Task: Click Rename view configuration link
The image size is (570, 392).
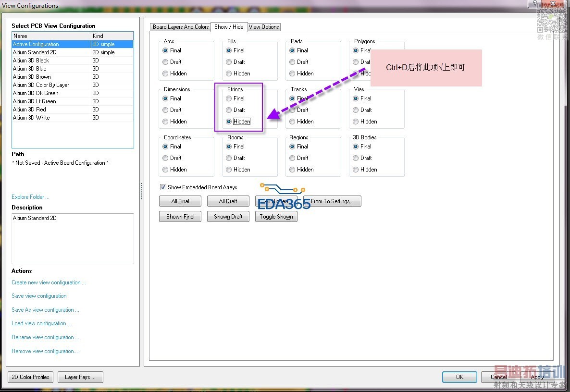Action: click(x=45, y=337)
